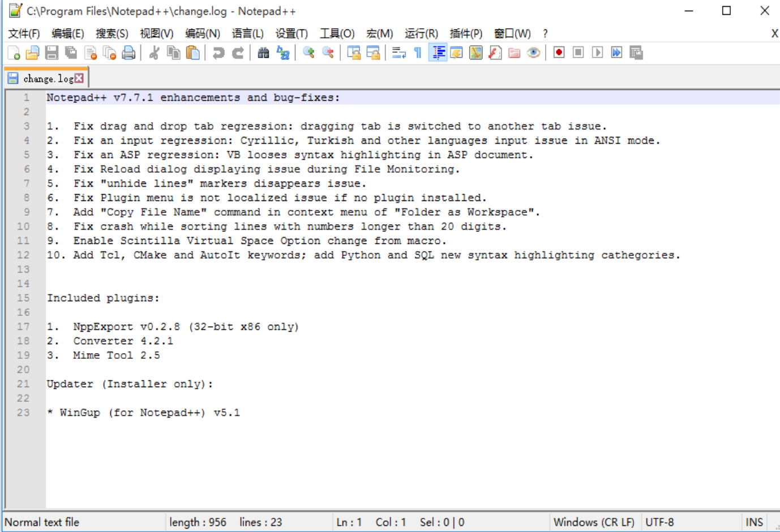Click the 'Ln : 1' status entry
The width and height of the screenshot is (780, 532).
click(349, 522)
